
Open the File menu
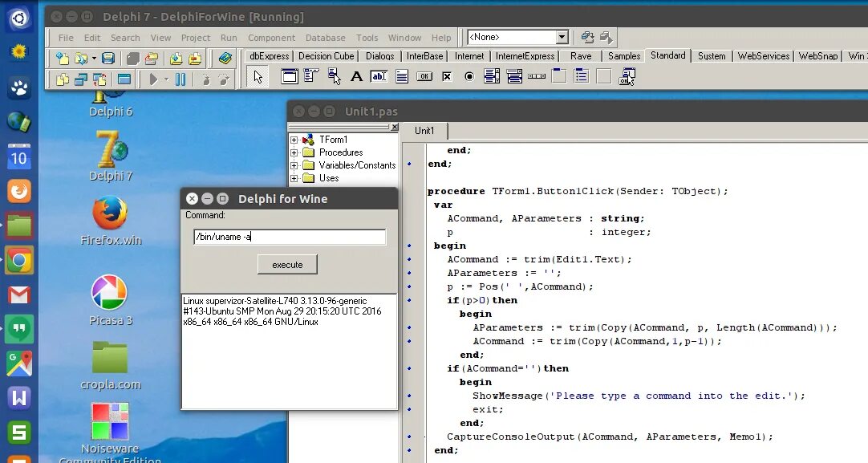pyautogui.click(x=66, y=38)
